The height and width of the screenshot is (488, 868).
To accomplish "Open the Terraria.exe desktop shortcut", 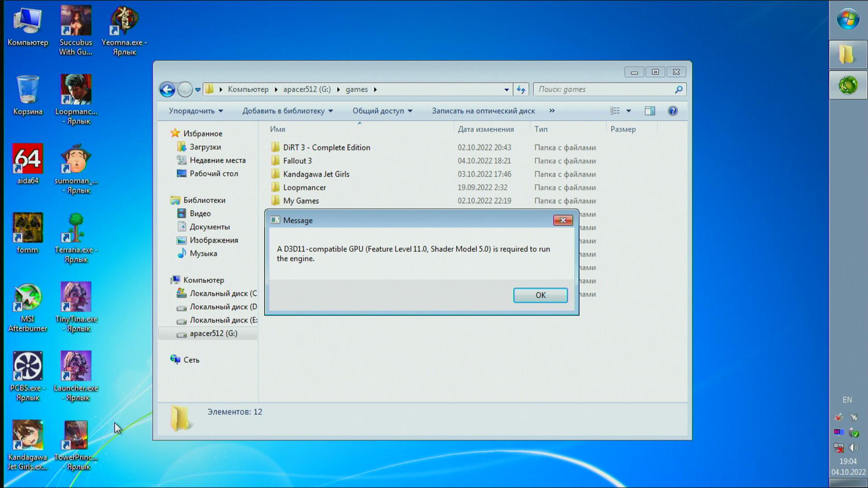I will [76, 229].
